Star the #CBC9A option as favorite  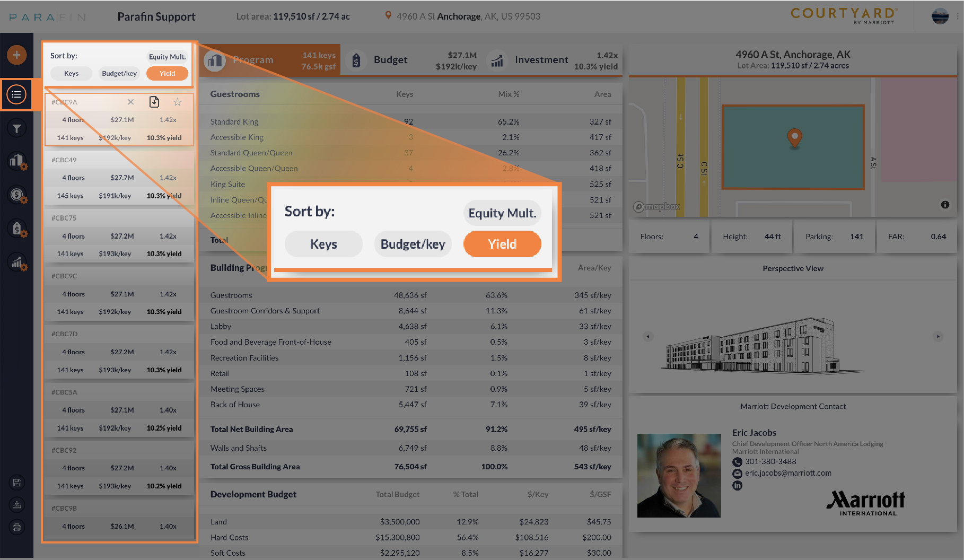click(x=178, y=102)
